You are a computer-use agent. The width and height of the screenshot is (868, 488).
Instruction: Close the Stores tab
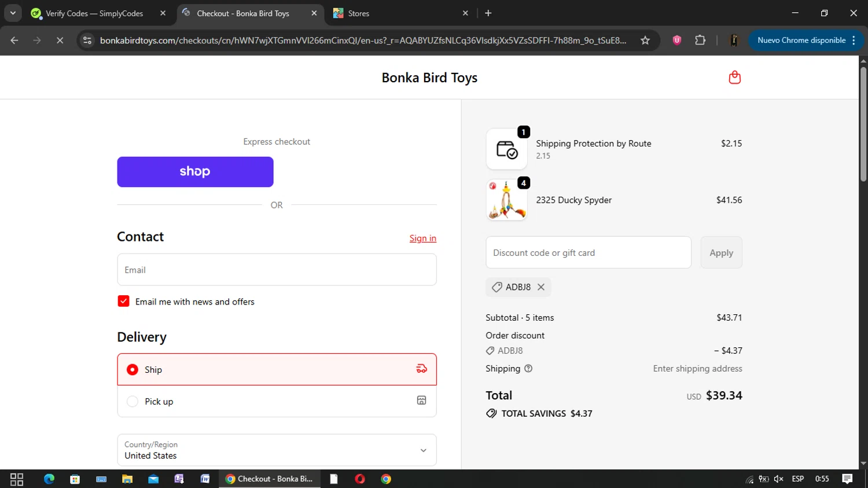click(x=465, y=13)
